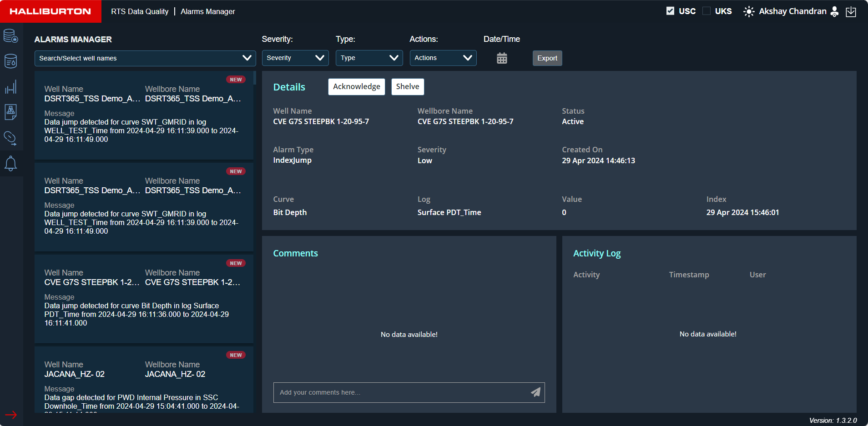Open the alarms bell sidebar icon
868x426 pixels.
(10, 163)
